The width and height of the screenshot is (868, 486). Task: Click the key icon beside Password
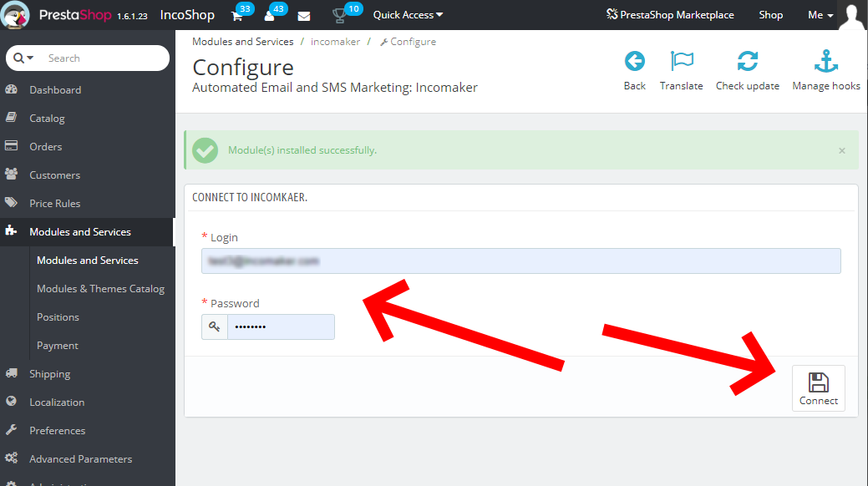(x=214, y=327)
